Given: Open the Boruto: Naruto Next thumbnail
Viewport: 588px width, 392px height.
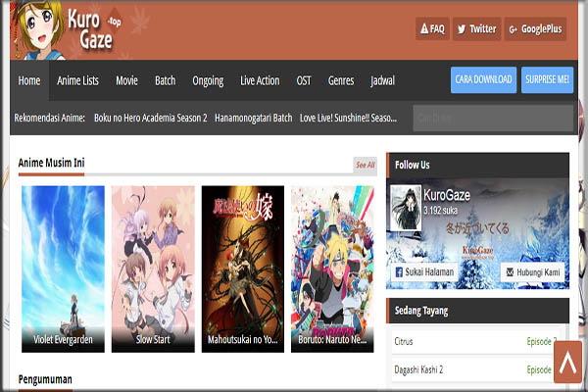Looking at the screenshot, I should click(332, 269).
